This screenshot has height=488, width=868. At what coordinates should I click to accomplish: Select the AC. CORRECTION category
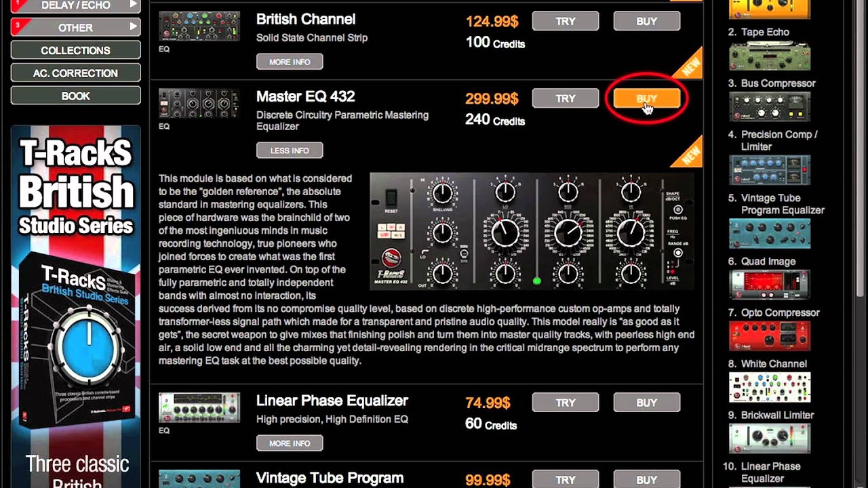[75, 73]
